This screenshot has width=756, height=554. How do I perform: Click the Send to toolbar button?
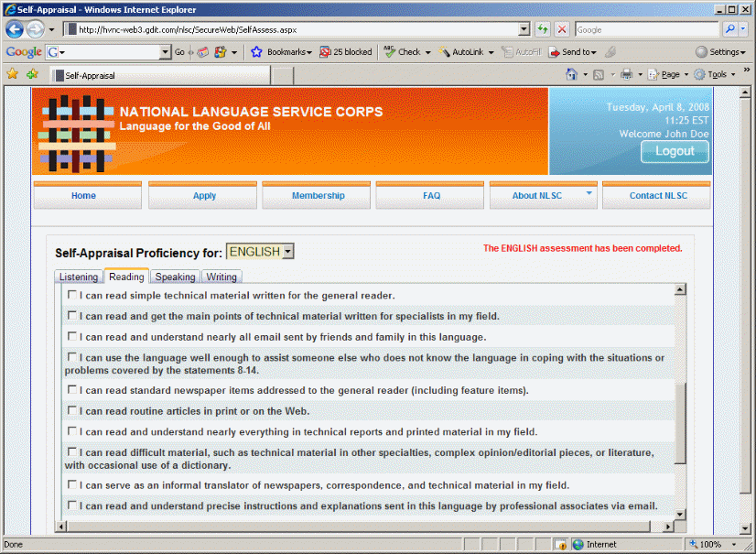point(573,51)
